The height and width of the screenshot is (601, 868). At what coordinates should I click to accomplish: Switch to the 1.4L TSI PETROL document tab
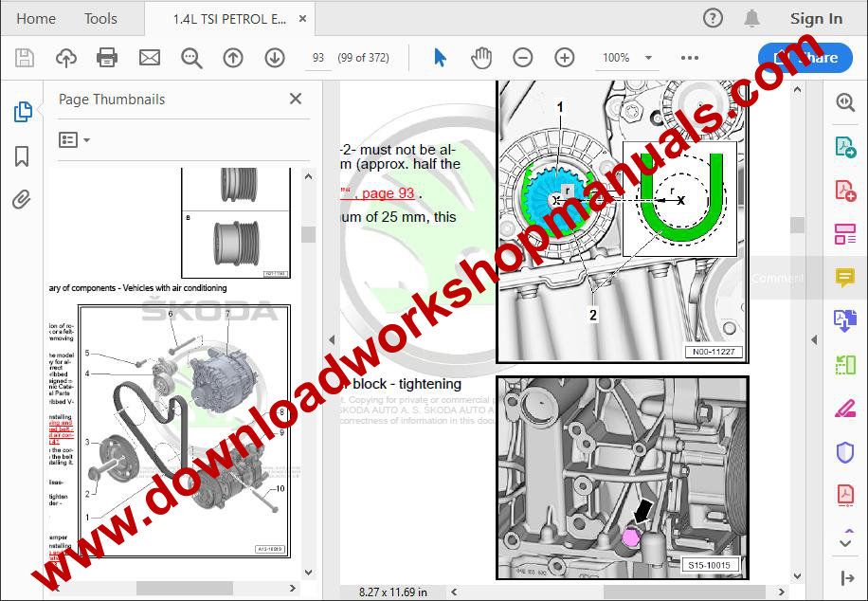pos(229,19)
